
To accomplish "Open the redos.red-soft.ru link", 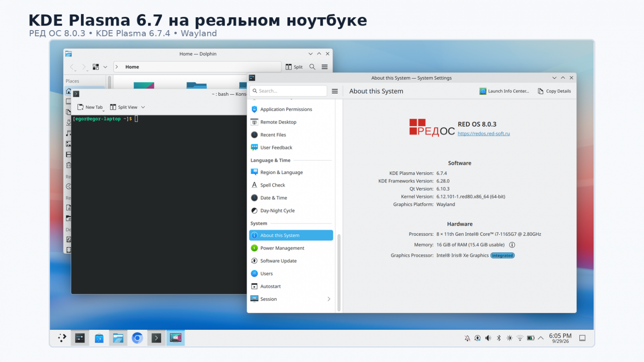I will click(484, 134).
